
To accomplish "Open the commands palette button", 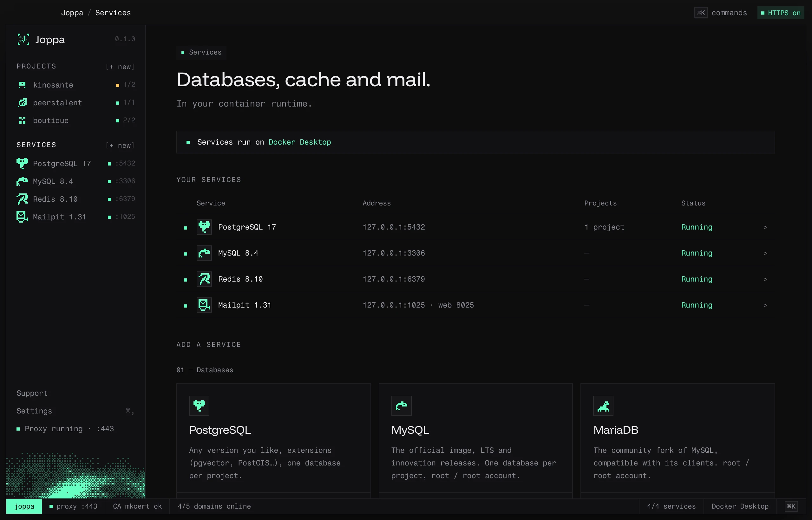I will tap(720, 13).
